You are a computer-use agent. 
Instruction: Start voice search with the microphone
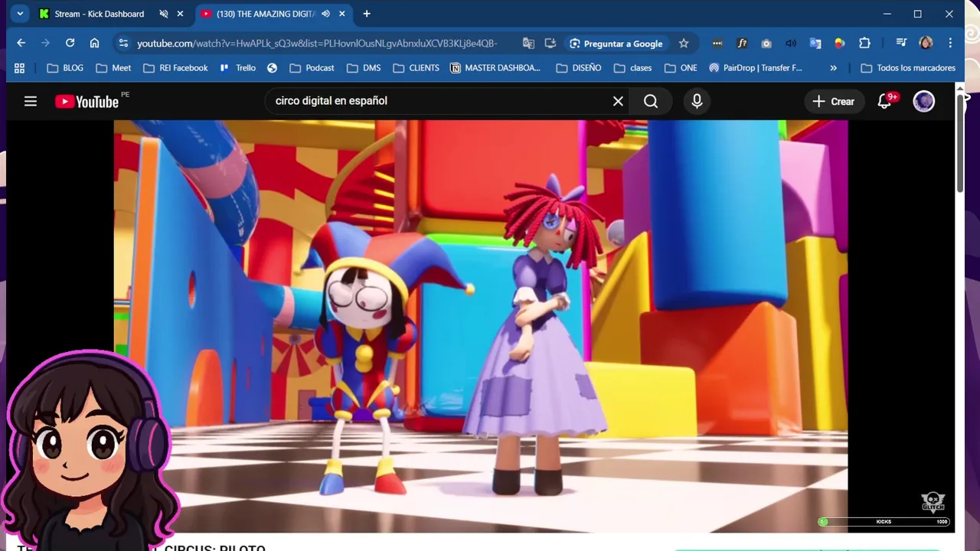[697, 101]
